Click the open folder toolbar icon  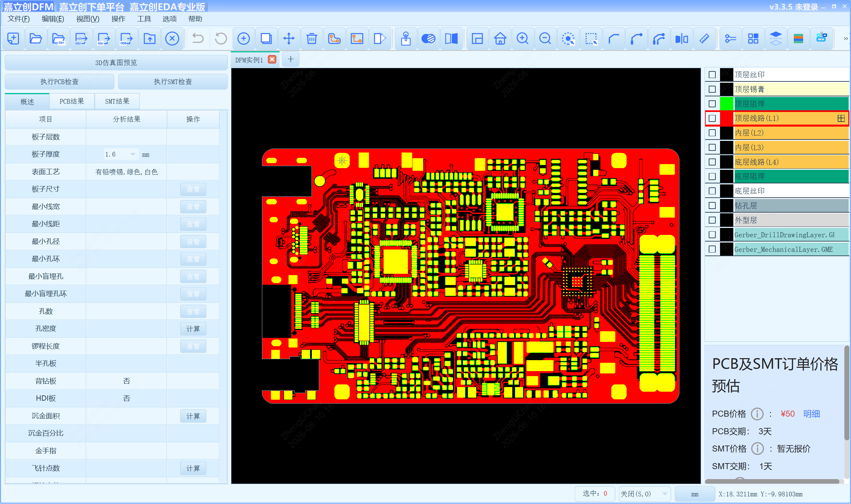point(36,39)
